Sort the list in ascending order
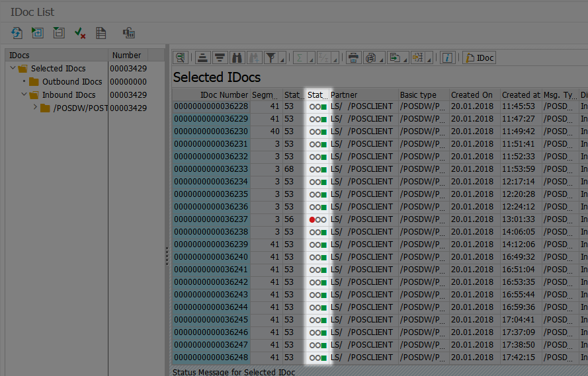 click(x=202, y=57)
